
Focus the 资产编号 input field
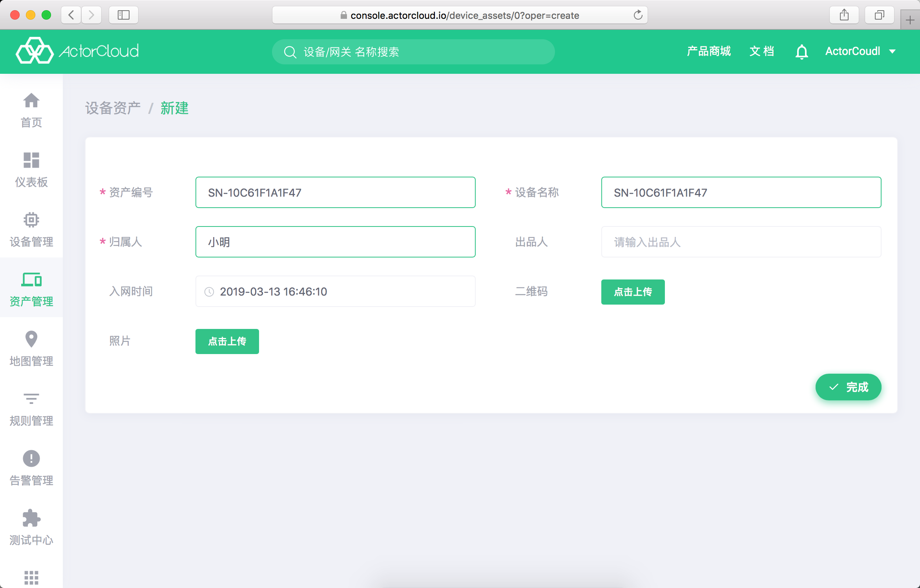click(x=336, y=192)
